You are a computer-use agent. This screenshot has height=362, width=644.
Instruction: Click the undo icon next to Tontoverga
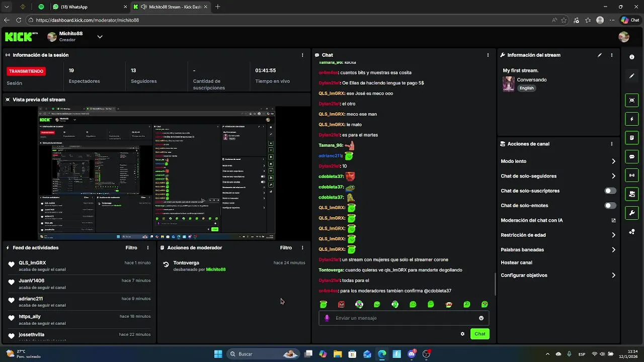[166, 264]
